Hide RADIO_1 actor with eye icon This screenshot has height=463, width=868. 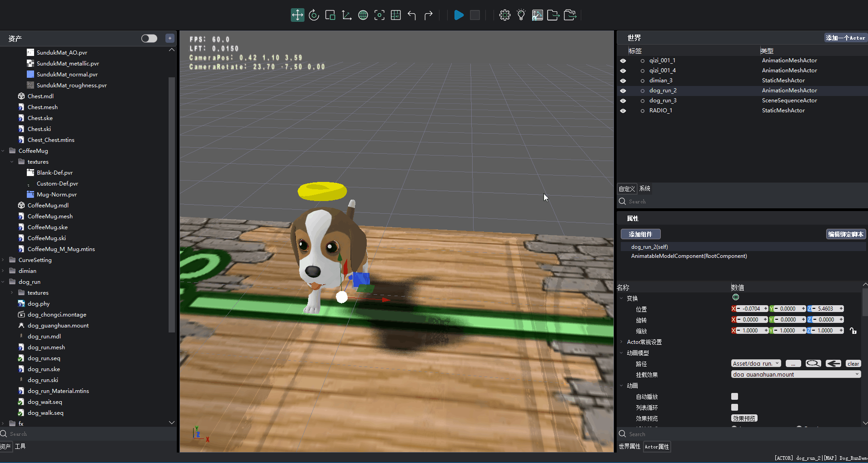point(623,111)
